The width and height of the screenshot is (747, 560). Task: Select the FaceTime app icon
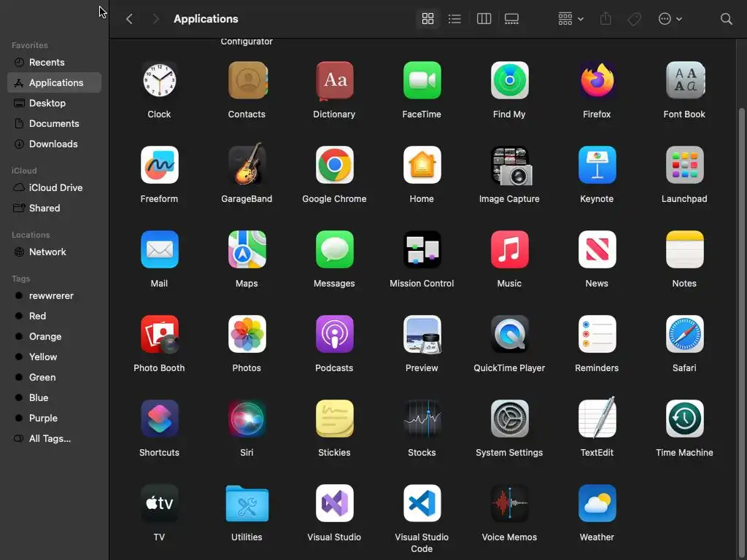(422, 80)
